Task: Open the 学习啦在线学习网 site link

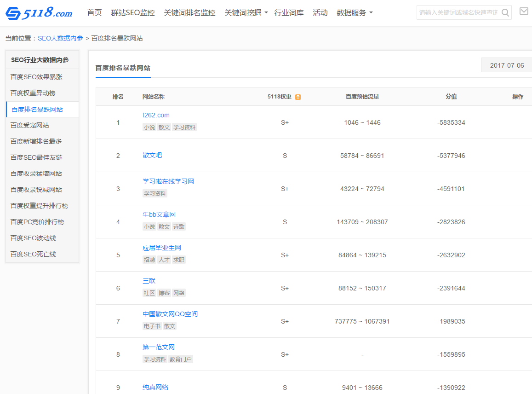Action: click(168, 181)
